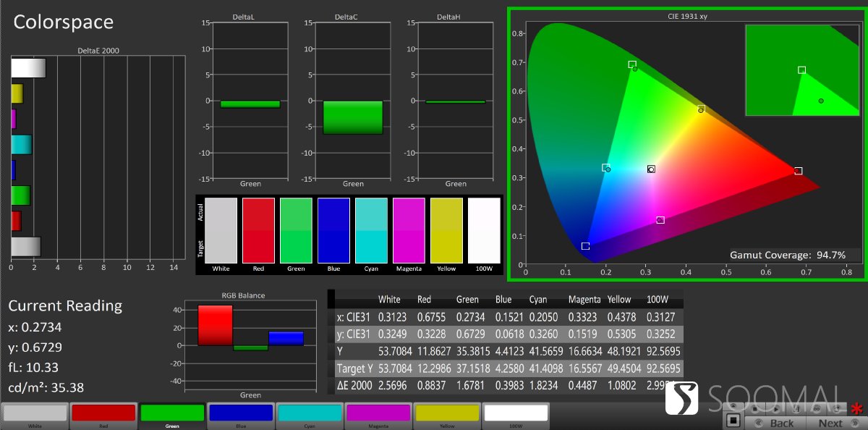The height and width of the screenshot is (430, 868).
Task: Select the White pattern swatch in bottom strip
Action: coord(35,413)
